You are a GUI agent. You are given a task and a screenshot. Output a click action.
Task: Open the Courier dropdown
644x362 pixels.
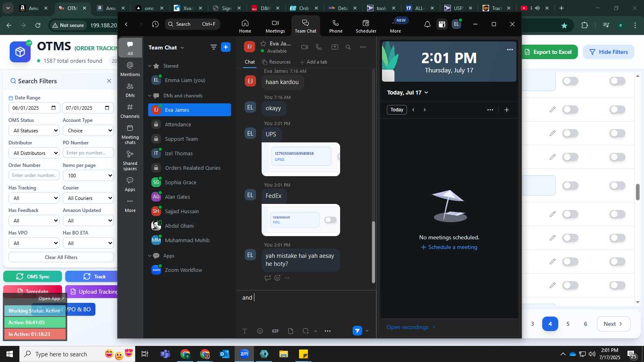coord(88,198)
